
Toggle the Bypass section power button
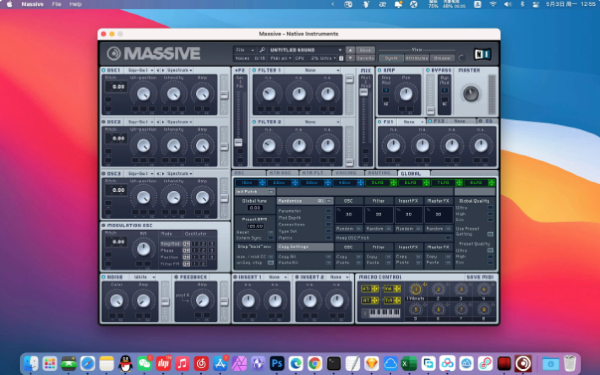click(428, 70)
